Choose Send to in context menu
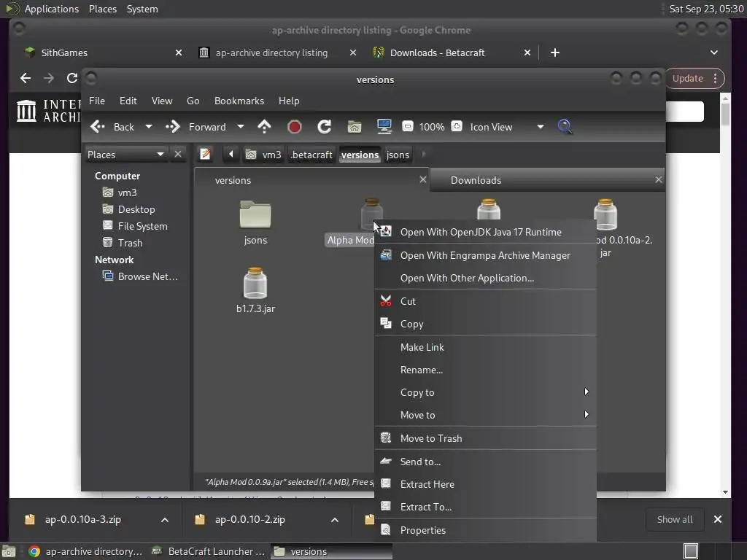 tap(485, 462)
